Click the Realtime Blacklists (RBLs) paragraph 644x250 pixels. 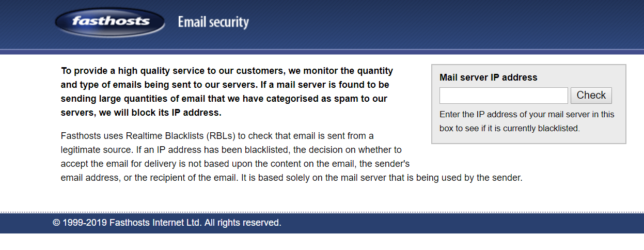pos(292,157)
